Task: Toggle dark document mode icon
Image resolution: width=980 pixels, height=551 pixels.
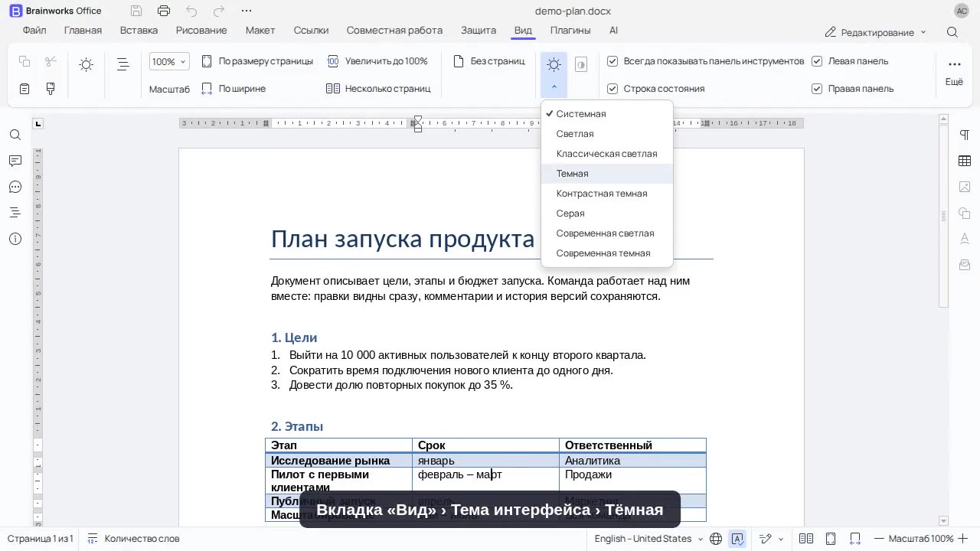Action: click(581, 65)
